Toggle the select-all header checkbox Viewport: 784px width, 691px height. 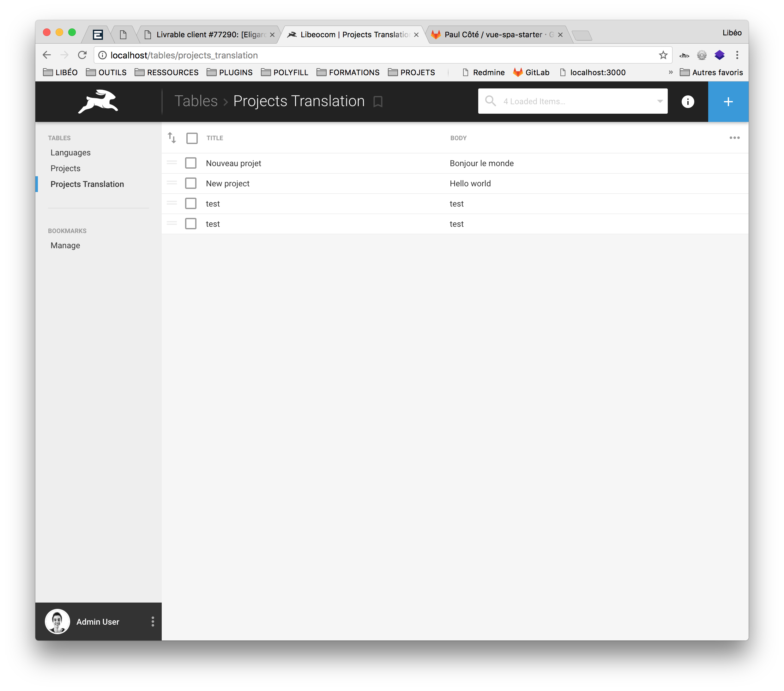pos(192,138)
